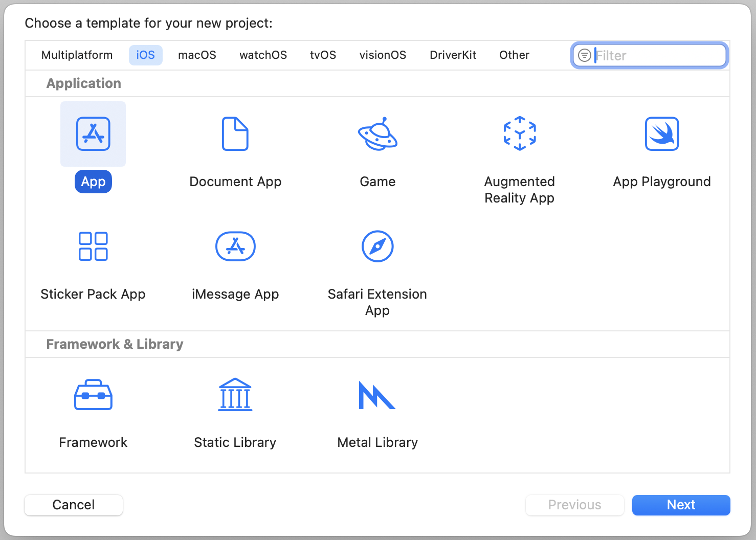Click the Next button

(681, 505)
